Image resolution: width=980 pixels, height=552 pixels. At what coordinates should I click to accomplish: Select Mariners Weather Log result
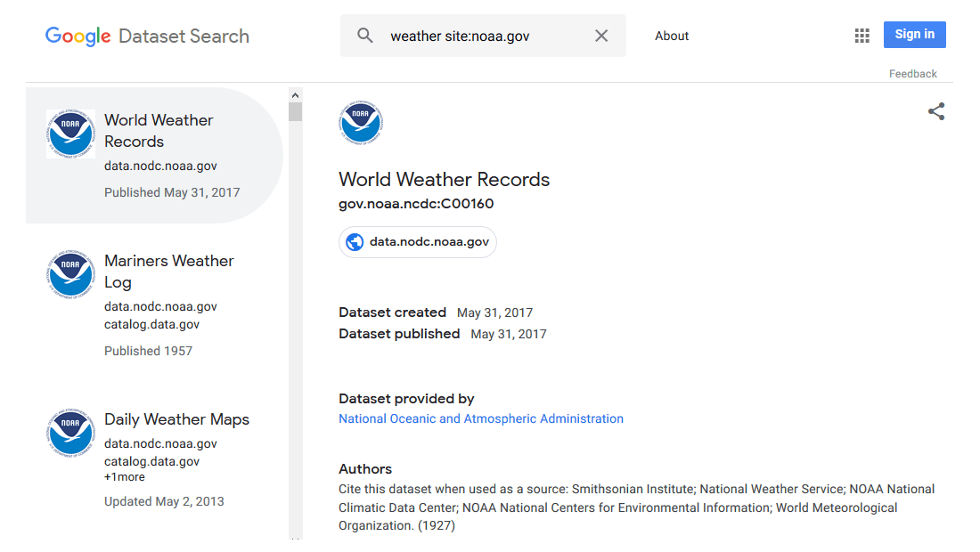(x=154, y=304)
